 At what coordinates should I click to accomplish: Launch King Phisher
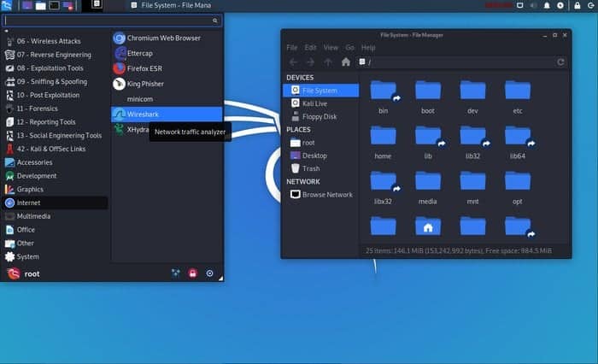(x=167, y=84)
